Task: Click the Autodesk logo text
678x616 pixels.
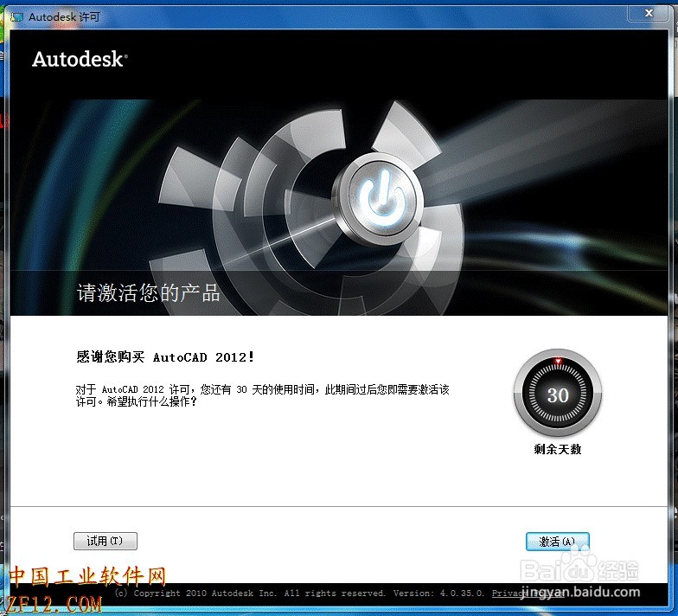Action: pyautogui.click(x=80, y=59)
